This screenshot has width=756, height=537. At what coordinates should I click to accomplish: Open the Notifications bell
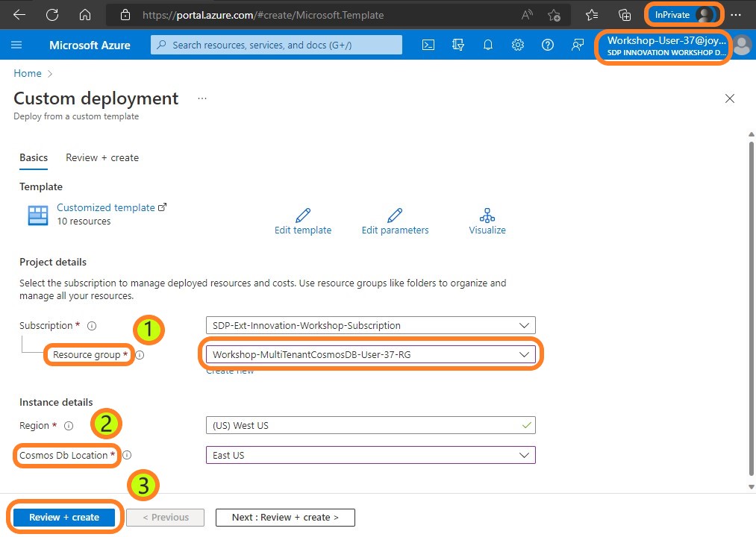coord(488,45)
